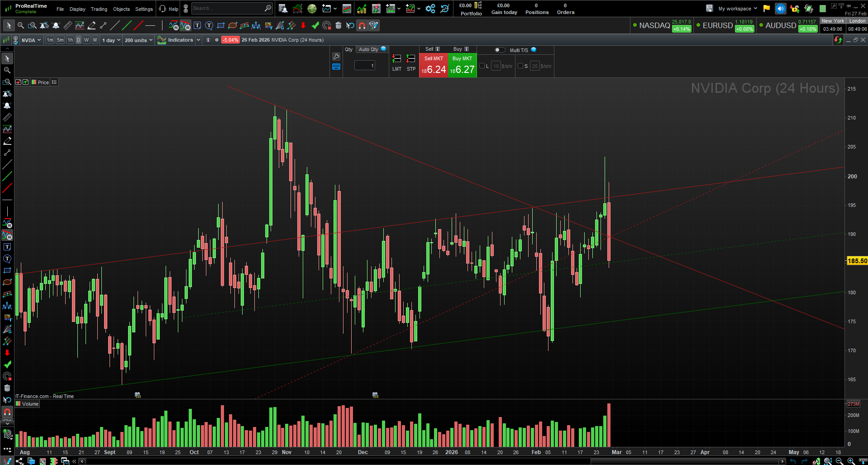The width and height of the screenshot is (868, 465).
Task: Click the Buy MKT button
Action: pyautogui.click(x=462, y=63)
